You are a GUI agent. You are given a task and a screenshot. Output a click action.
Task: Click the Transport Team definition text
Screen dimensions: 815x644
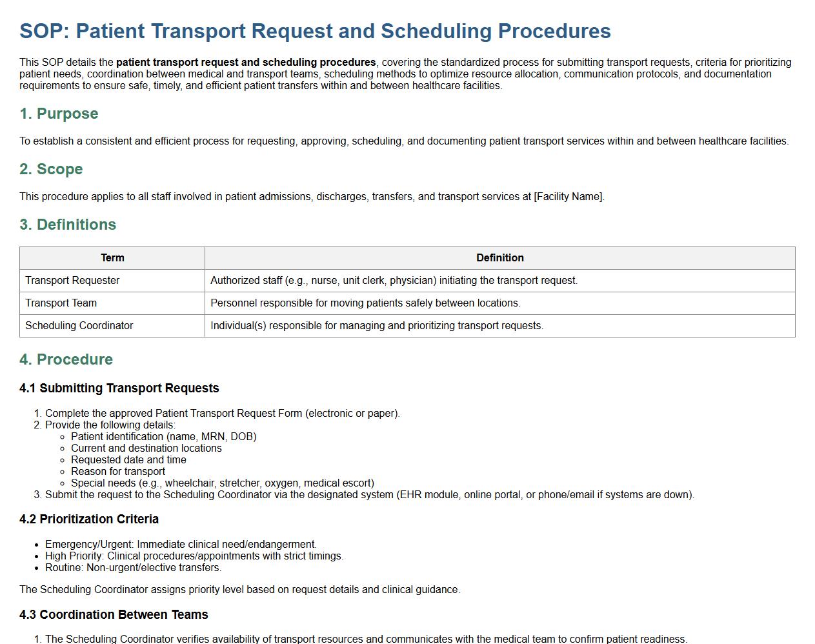click(365, 303)
